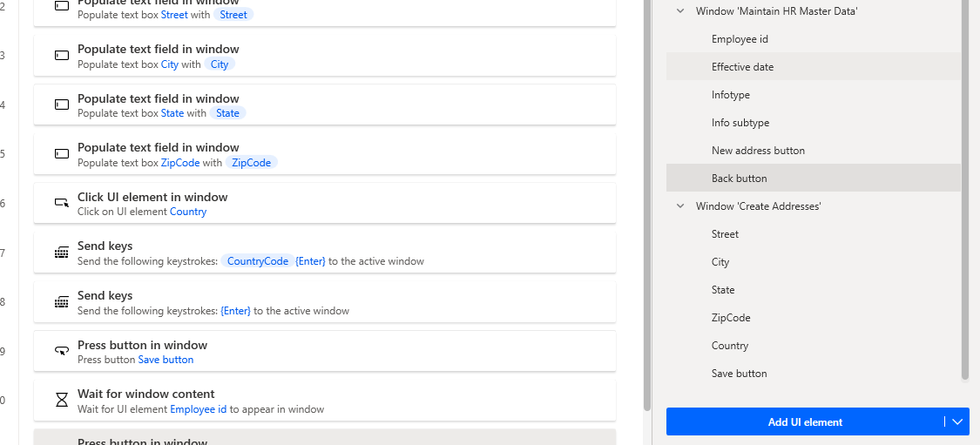
Task: Open the Street text box link in the step
Action: point(174,15)
